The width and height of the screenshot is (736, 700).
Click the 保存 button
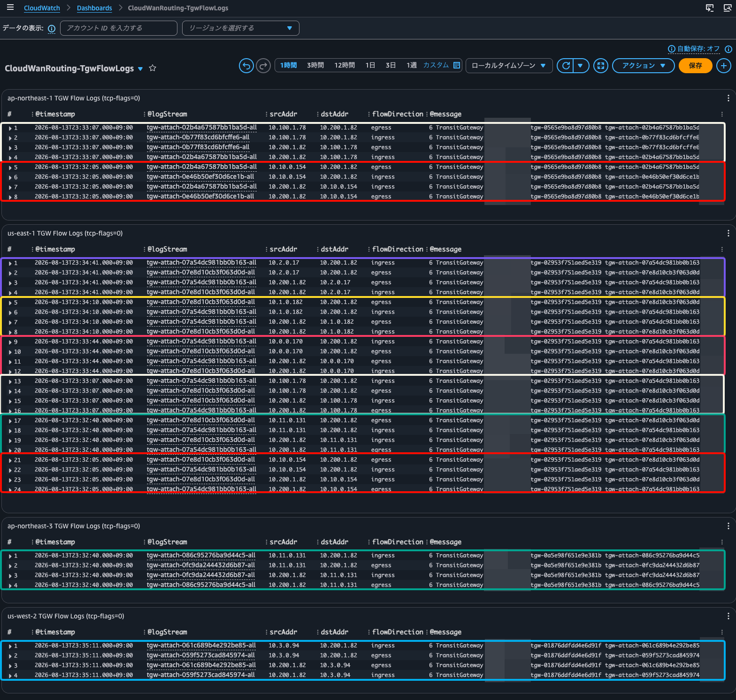(695, 66)
